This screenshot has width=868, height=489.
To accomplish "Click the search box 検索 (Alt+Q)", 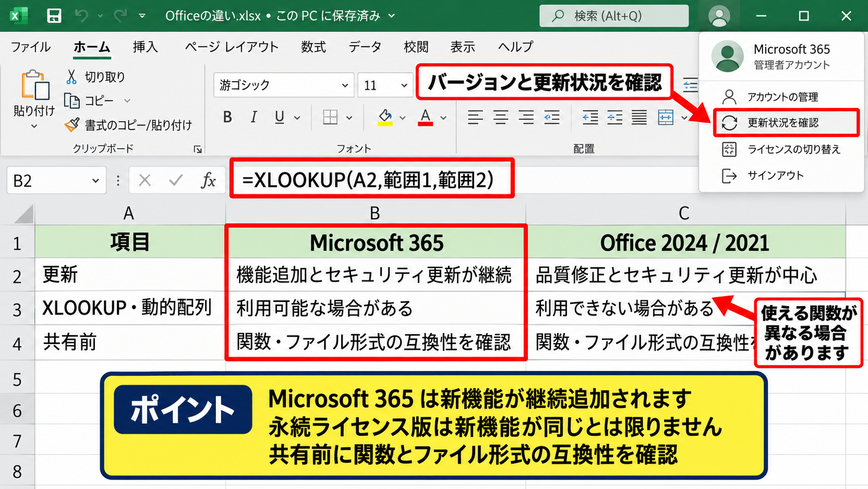I will tap(614, 16).
